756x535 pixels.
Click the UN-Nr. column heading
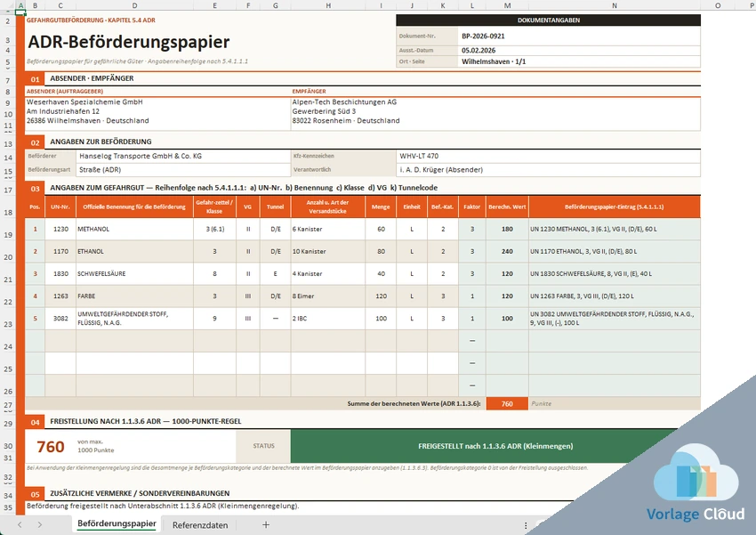click(60, 207)
